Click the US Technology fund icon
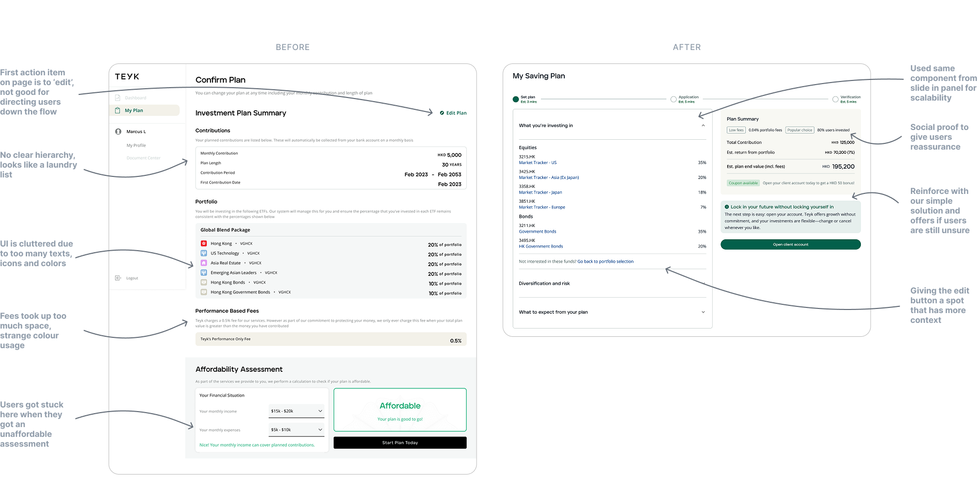 coord(204,253)
